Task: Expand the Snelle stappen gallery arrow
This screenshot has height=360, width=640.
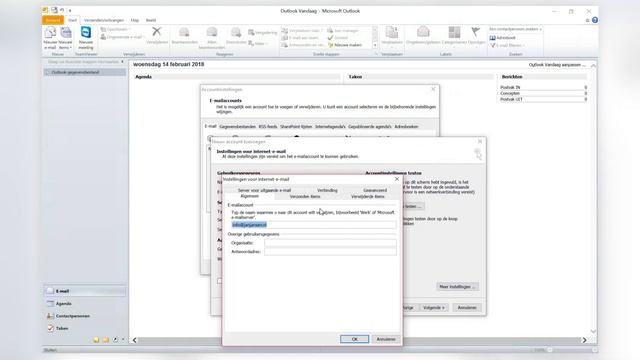Action: tap(375, 45)
